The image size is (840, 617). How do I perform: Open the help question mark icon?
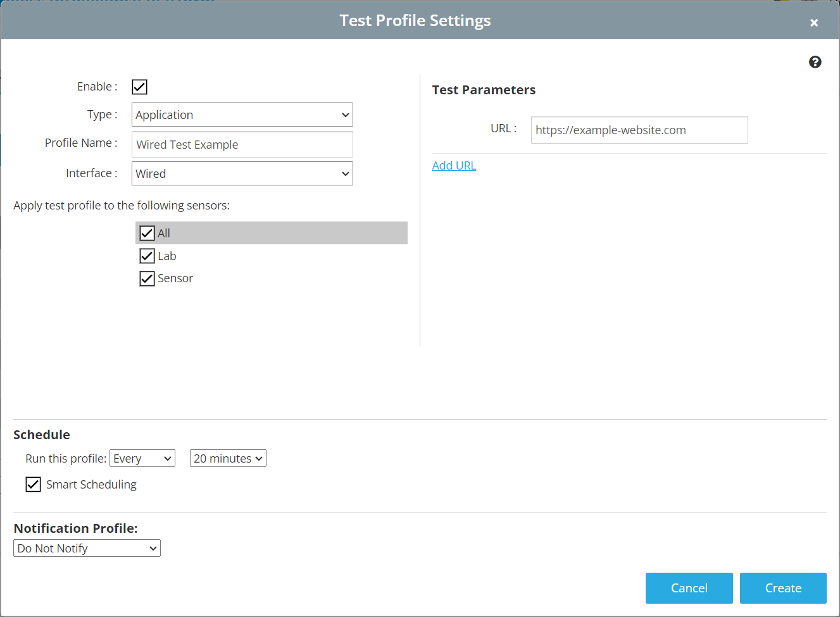pyautogui.click(x=815, y=62)
